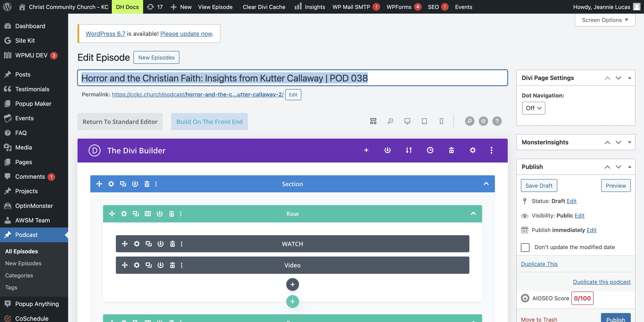Toggle the Publish panel triangle

(x=630, y=167)
